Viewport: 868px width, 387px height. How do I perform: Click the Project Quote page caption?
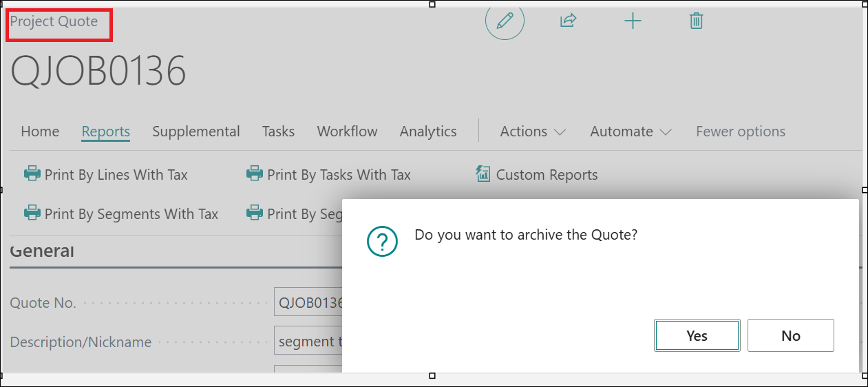[x=54, y=21]
